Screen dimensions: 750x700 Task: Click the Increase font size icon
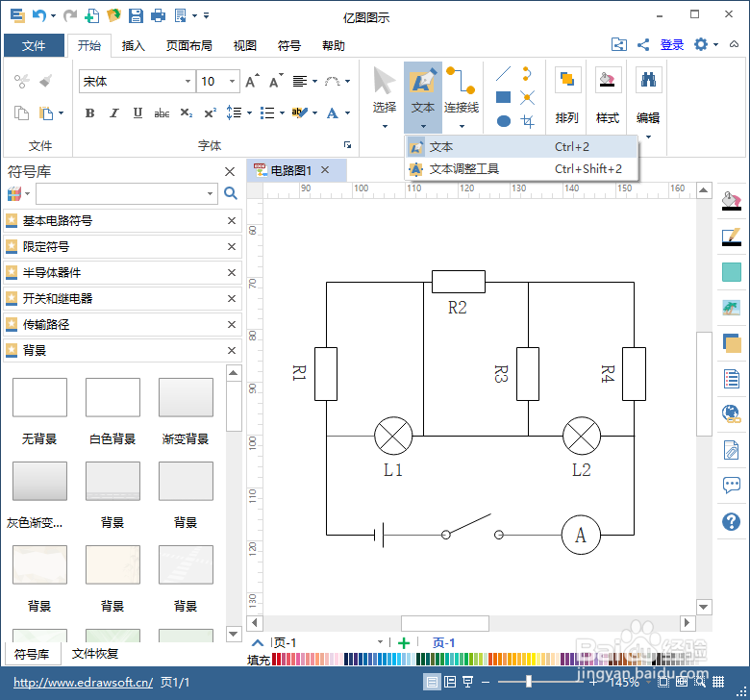point(252,82)
